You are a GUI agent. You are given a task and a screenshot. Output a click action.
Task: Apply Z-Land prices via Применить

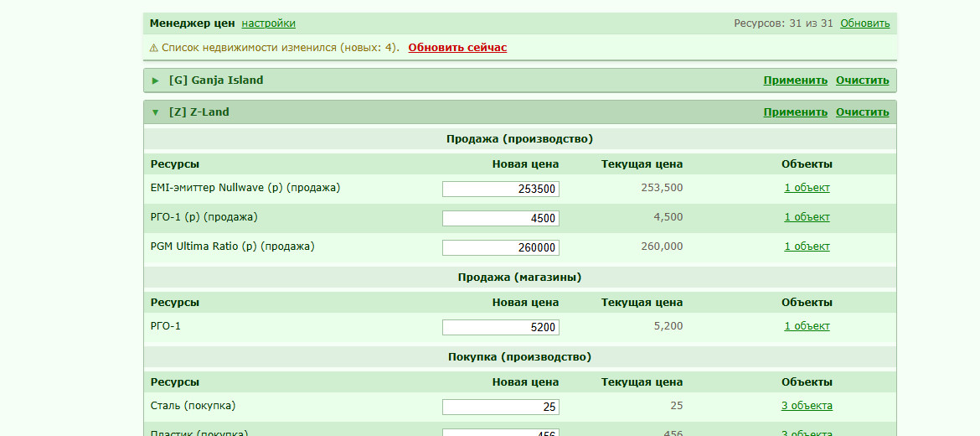pos(795,112)
